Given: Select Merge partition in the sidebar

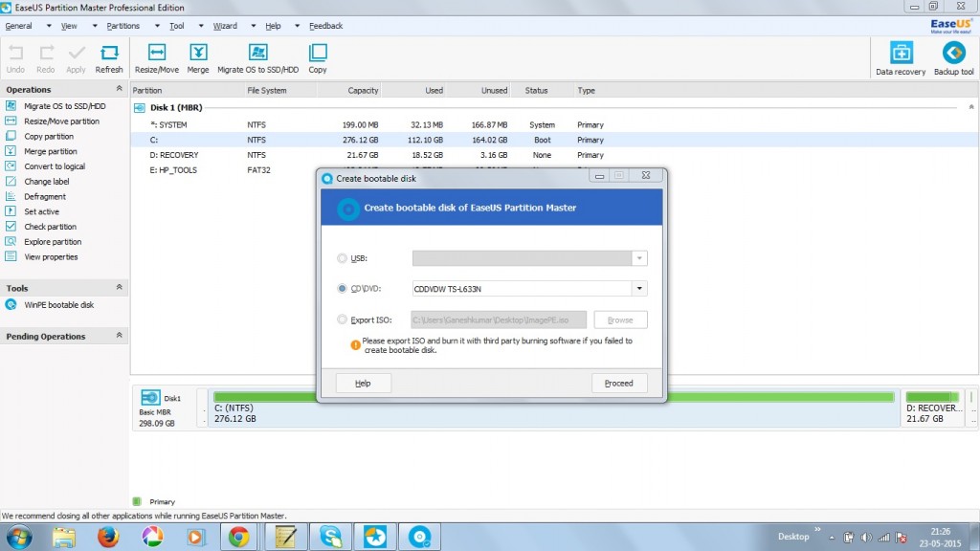Looking at the screenshot, I should [50, 151].
